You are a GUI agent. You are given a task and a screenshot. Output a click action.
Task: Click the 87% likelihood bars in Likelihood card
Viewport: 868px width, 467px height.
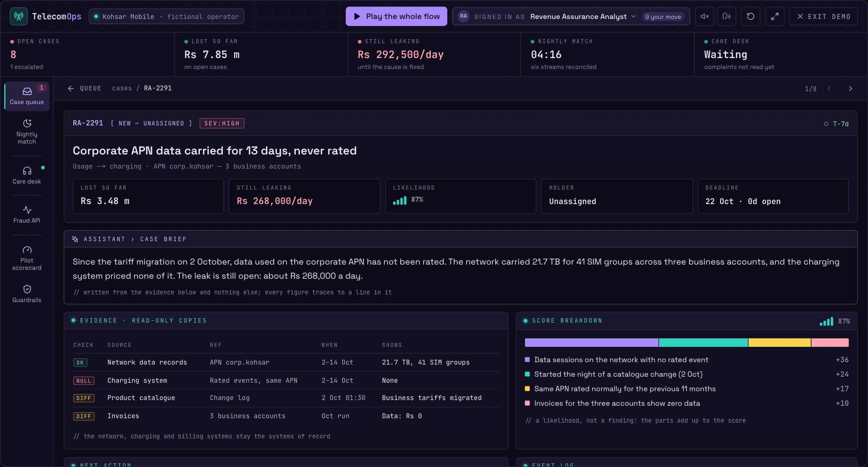(x=400, y=200)
